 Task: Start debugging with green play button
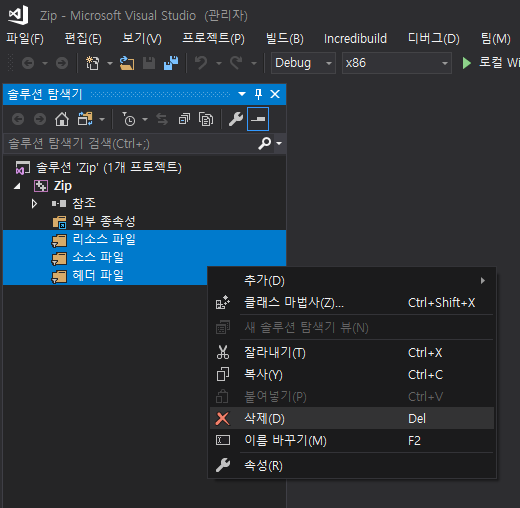[467, 63]
